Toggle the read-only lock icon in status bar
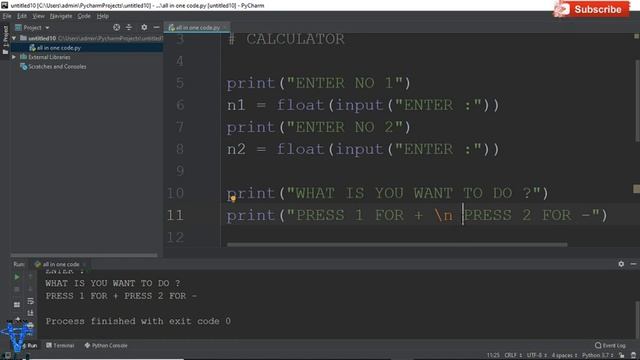Viewport: 640px width, 360px height. point(622,356)
